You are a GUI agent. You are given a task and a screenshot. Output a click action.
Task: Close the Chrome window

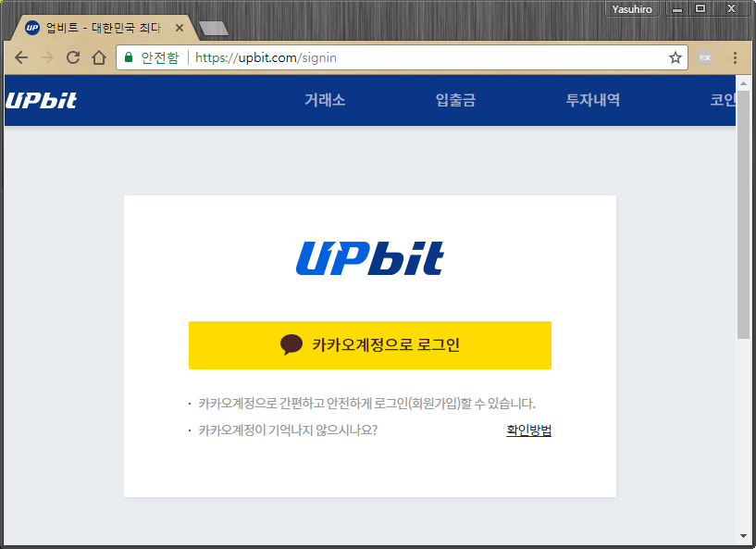click(732, 9)
